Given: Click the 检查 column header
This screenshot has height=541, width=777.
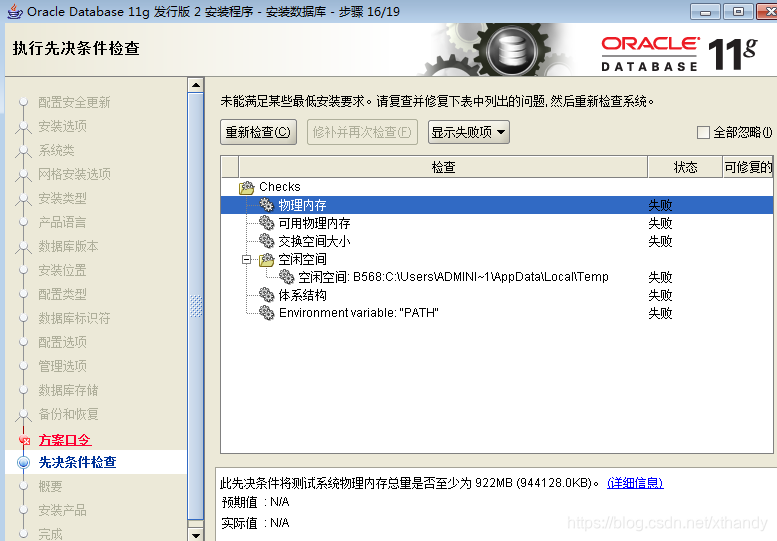Looking at the screenshot, I should [443, 167].
